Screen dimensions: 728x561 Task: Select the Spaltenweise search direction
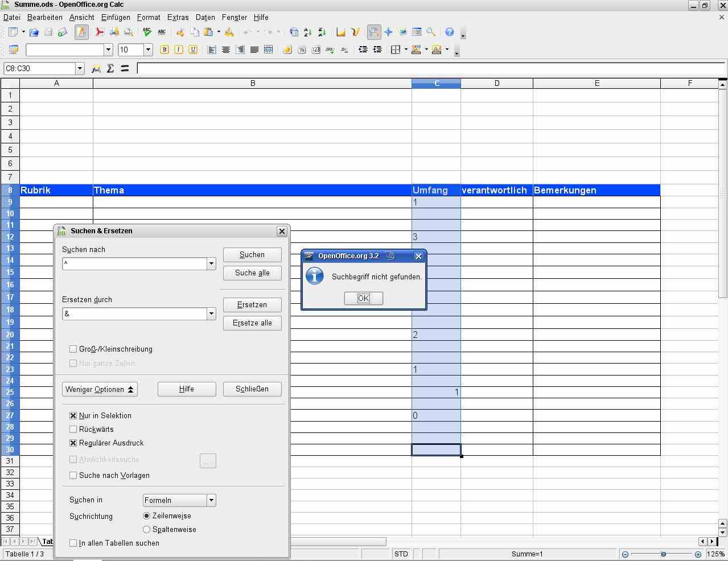point(146,529)
